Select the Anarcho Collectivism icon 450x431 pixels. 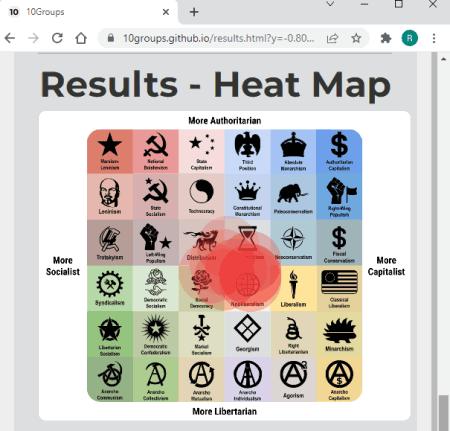point(156,375)
